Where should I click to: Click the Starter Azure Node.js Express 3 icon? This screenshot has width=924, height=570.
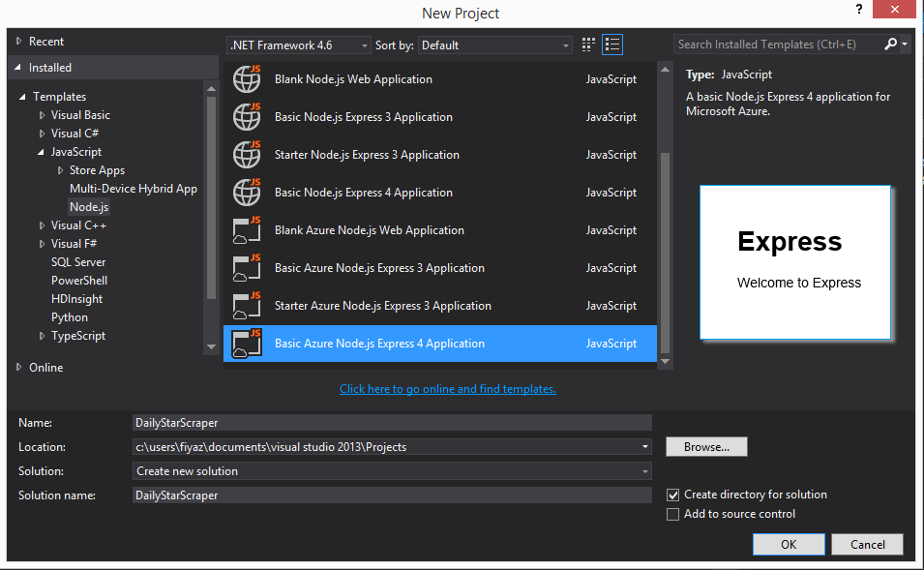click(247, 306)
